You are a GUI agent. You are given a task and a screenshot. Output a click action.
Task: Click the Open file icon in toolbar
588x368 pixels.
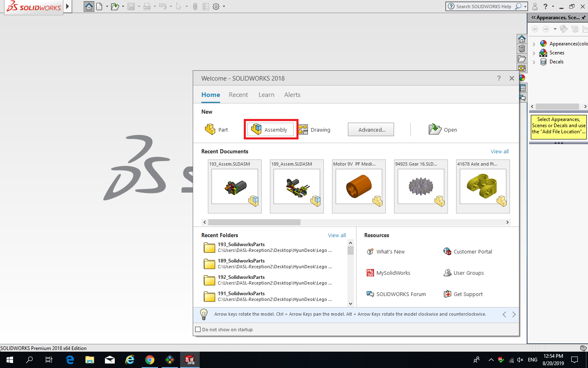[115, 7]
